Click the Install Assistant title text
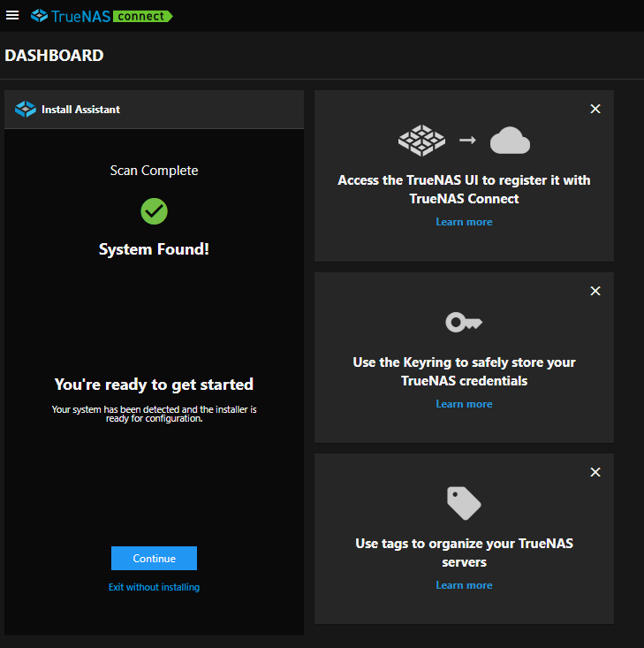The width and height of the screenshot is (644, 648). pyautogui.click(x=81, y=110)
